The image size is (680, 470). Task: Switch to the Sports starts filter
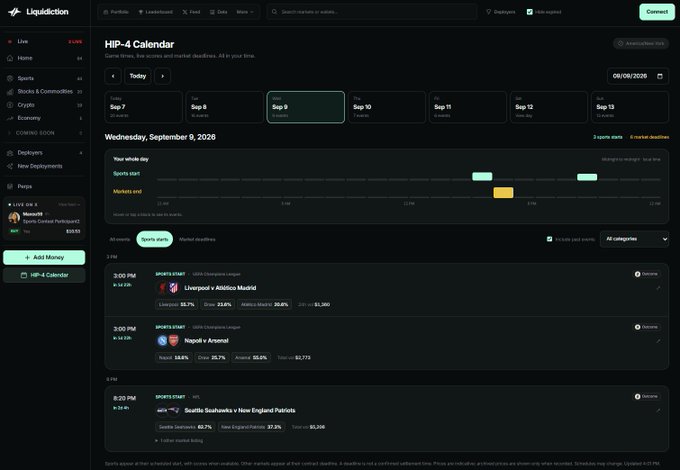tap(154, 239)
